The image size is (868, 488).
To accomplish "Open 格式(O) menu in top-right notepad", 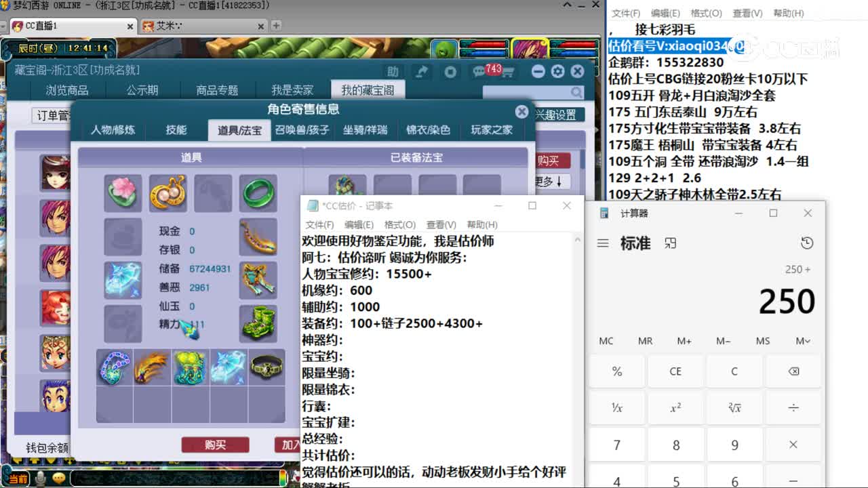I will pos(706,13).
